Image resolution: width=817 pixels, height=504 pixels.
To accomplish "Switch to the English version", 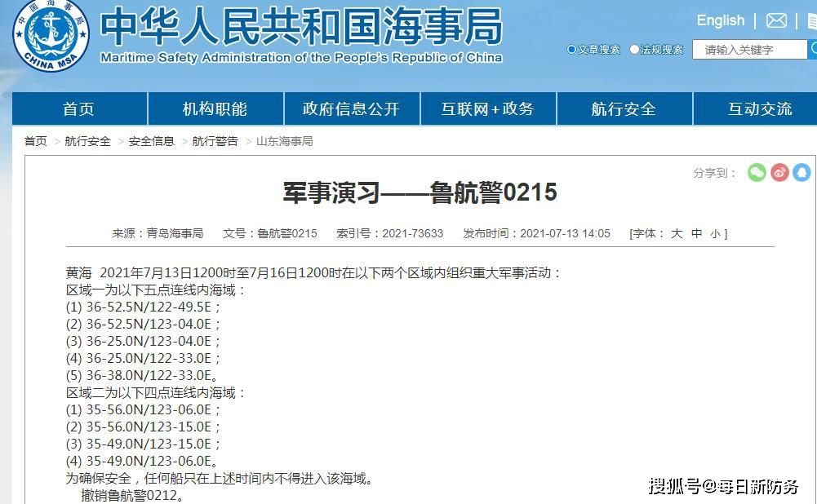I will [720, 20].
